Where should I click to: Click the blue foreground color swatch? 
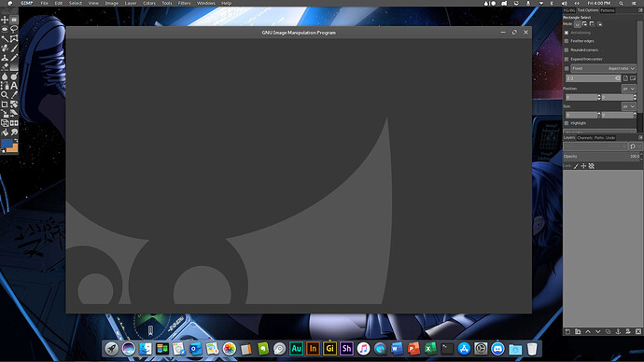tap(7, 144)
